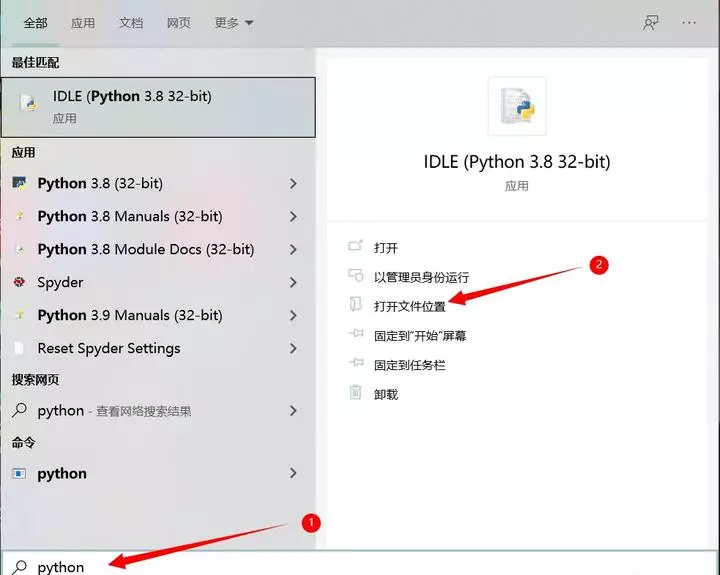Click the search magnifier icon in search box
This screenshot has height=575, width=720.
click(19, 567)
